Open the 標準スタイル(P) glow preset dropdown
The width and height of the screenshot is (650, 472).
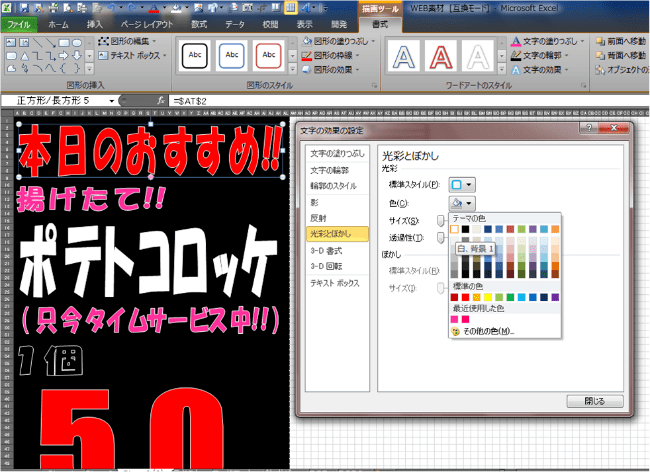[462, 185]
